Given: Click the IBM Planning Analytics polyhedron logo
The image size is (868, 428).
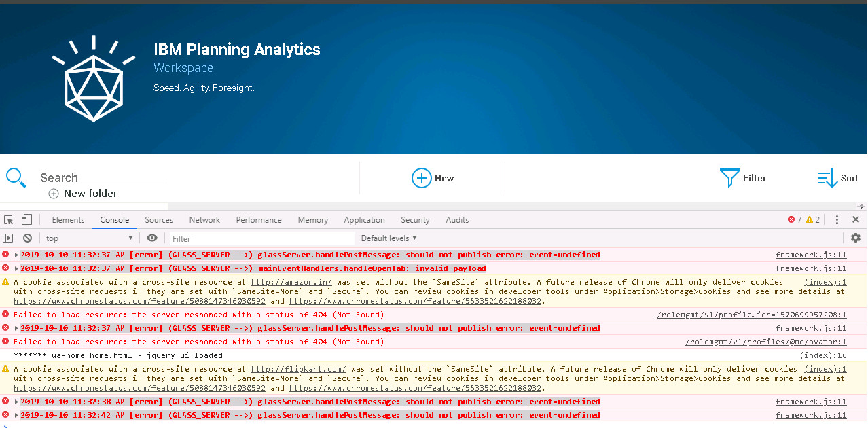Looking at the screenshot, I should coord(94,80).
